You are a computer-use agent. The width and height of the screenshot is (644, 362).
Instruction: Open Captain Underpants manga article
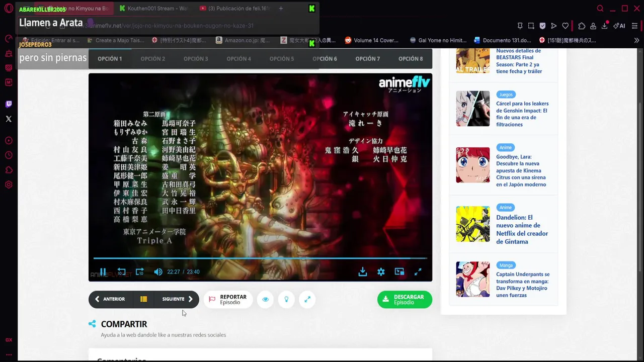pyautogui.click(x=523, y=285)
